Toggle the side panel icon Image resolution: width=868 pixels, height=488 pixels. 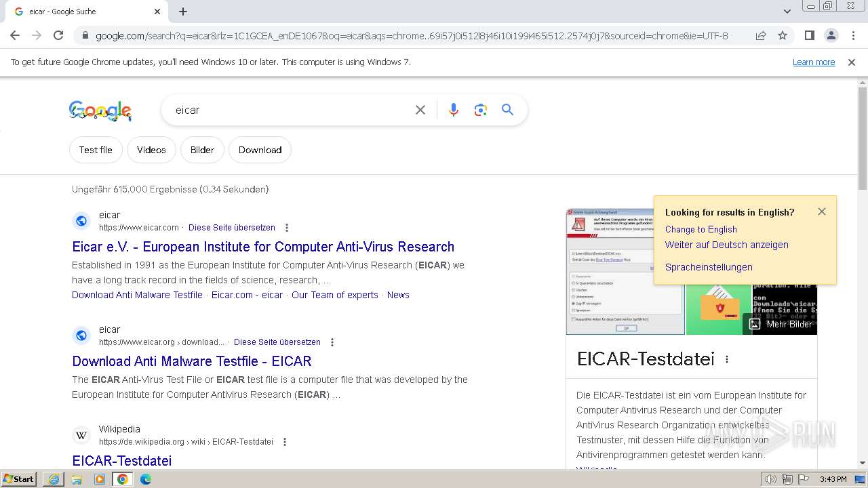click(809, 35)
